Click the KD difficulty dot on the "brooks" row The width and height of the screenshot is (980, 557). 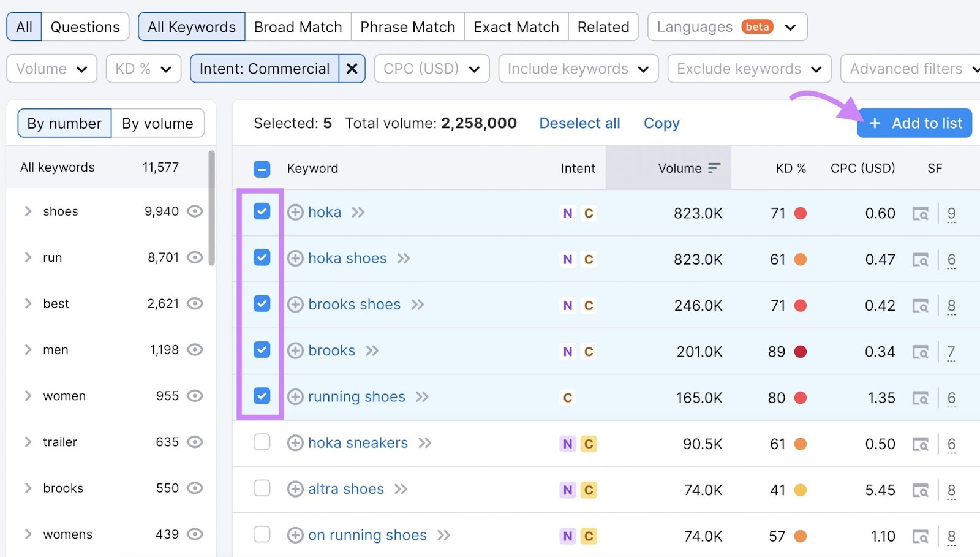[801, 351]
